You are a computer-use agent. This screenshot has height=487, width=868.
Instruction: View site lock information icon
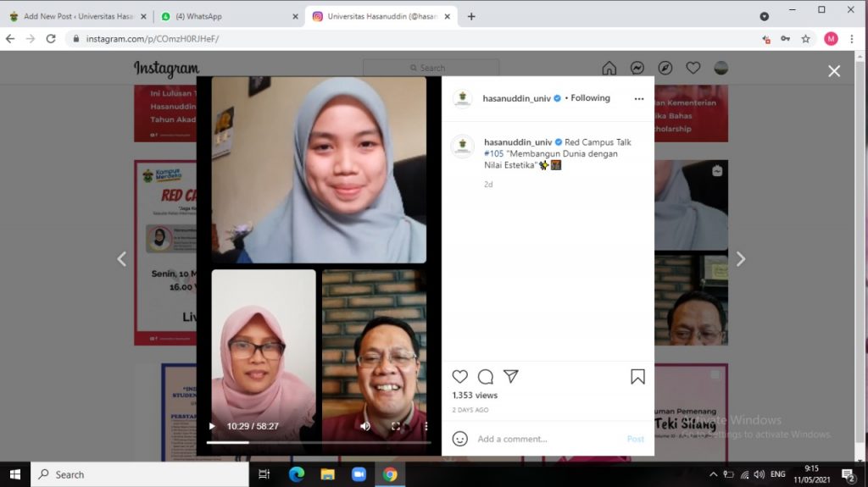coord(75,39)
